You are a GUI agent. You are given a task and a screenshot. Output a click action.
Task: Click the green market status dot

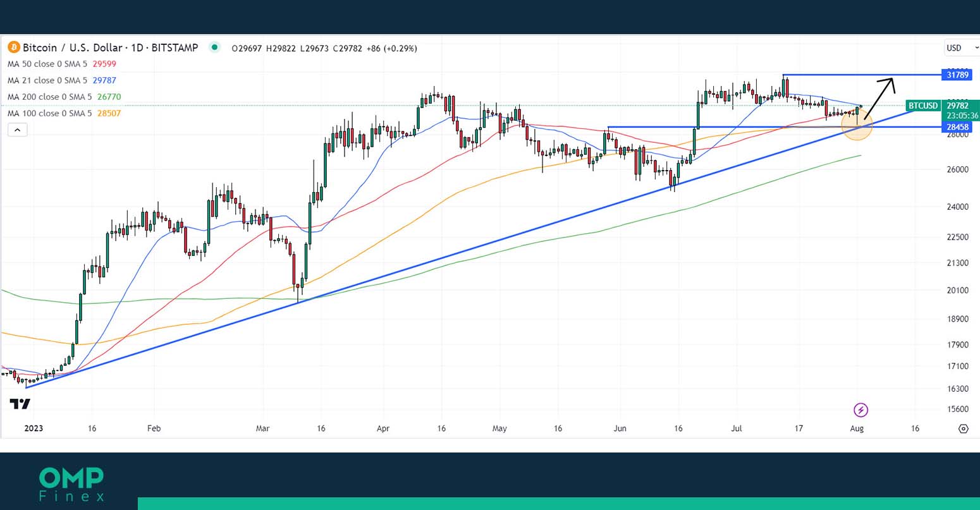click(x=214, y=47)
